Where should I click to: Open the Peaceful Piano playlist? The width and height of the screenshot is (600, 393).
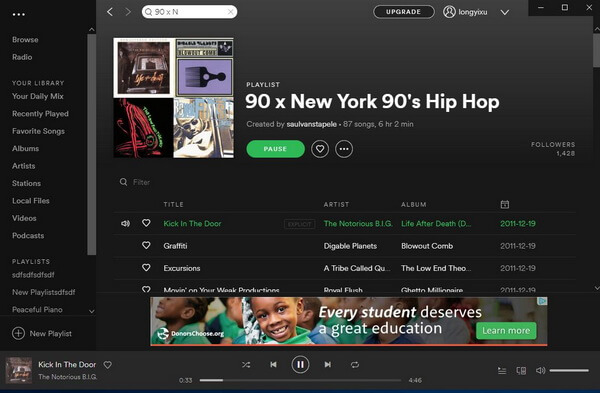(37, 309)
